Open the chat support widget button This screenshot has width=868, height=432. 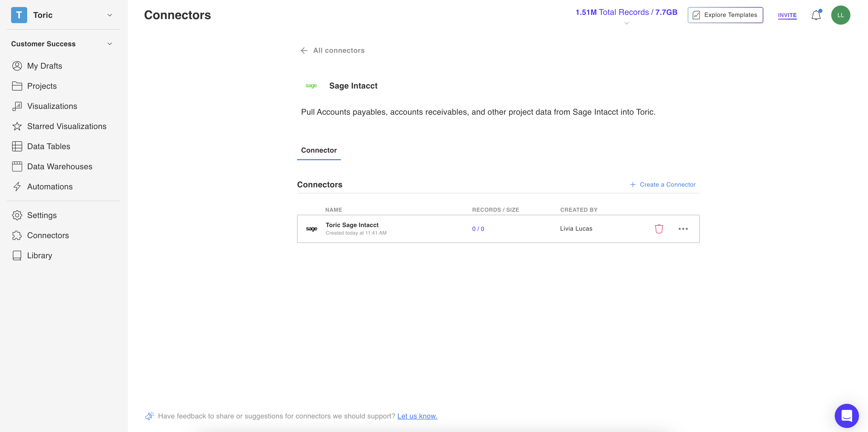(x=846, y=416)
